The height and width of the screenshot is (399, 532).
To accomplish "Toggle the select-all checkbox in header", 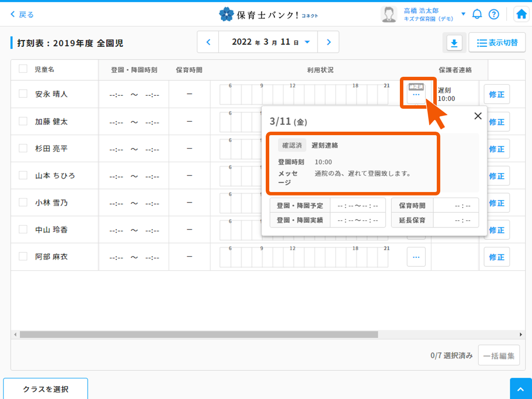I will (x=23, y=69).
